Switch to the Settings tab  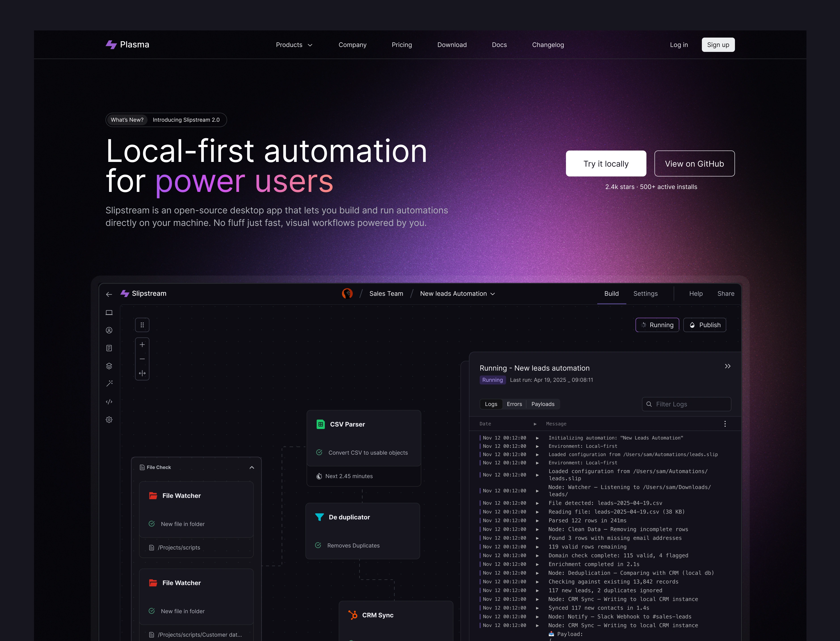[646, 293]
